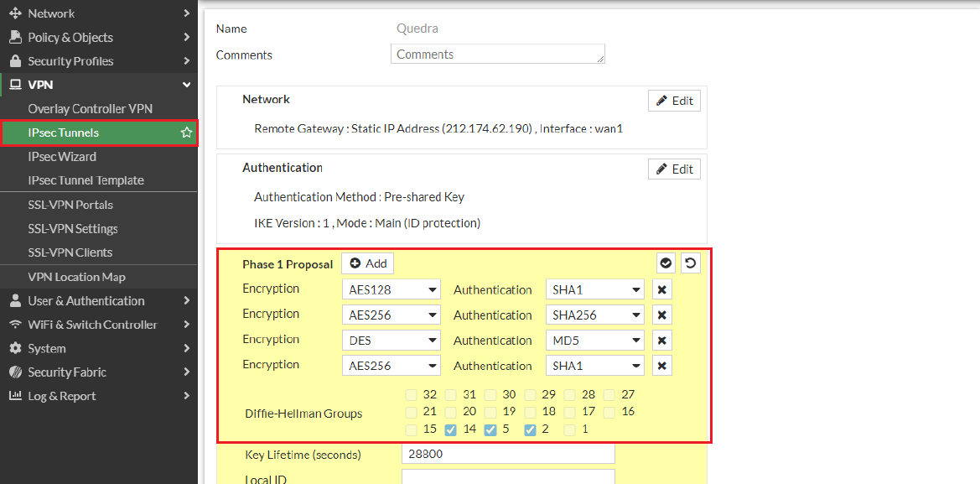The height and width of the screenshot is (484, 980).
Task: Edit the Network section
Action: click(674, 101)
